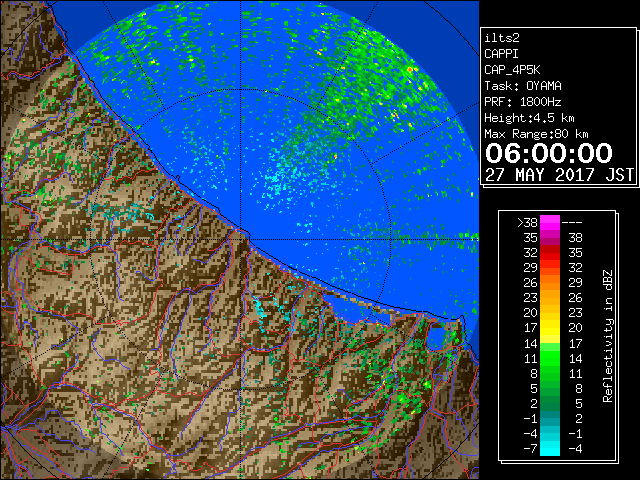Select the 'CAPPI' product label
The width and height of the screenshot is (640, 480).
(x=501, y=54)
